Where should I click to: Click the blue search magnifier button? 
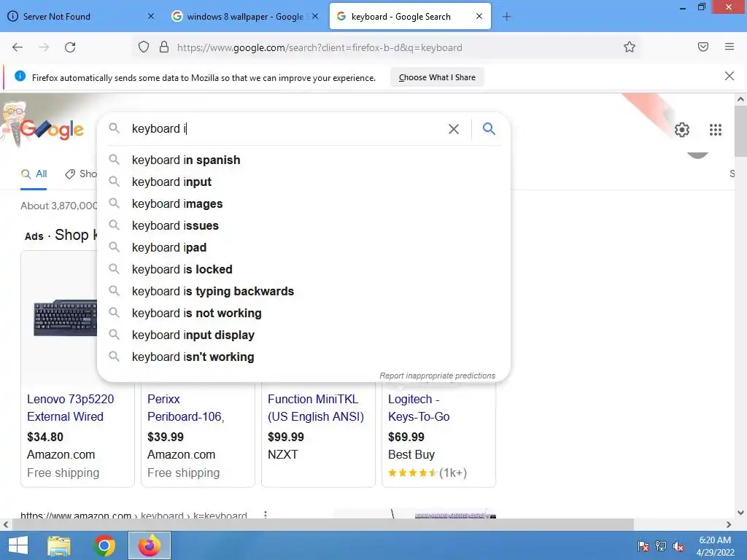(489, 128)
